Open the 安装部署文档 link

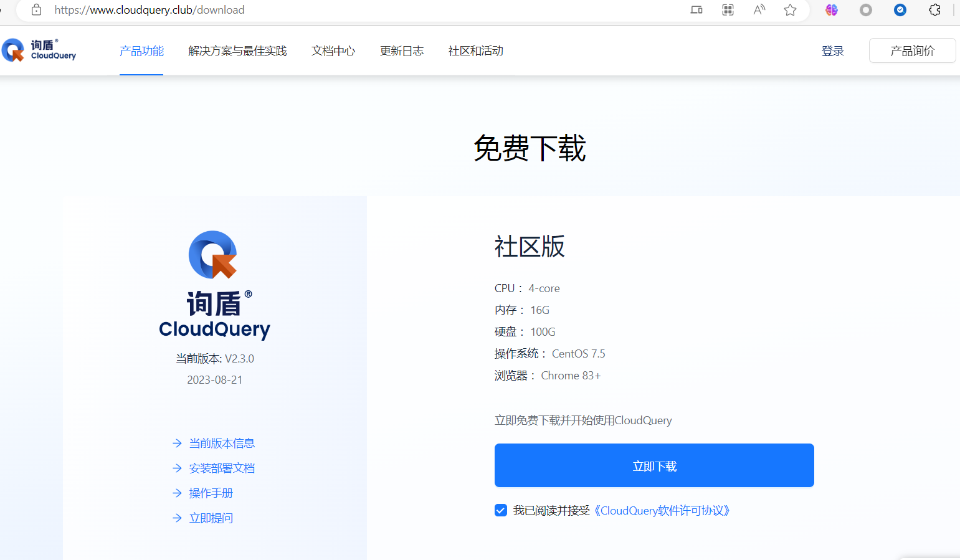(222, 468)
